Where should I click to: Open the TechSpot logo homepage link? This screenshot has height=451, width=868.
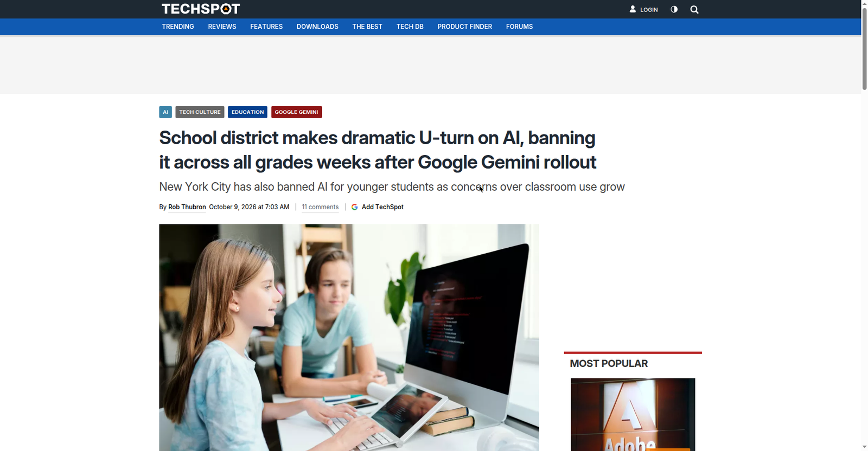tap(201, 9)
